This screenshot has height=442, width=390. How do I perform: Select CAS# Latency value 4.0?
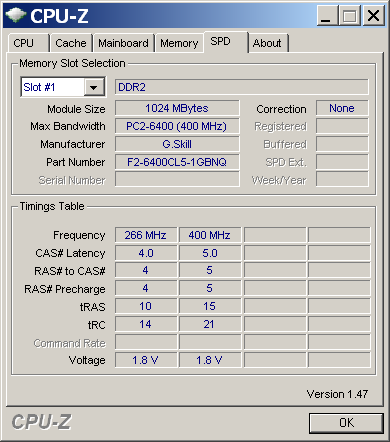146,253
